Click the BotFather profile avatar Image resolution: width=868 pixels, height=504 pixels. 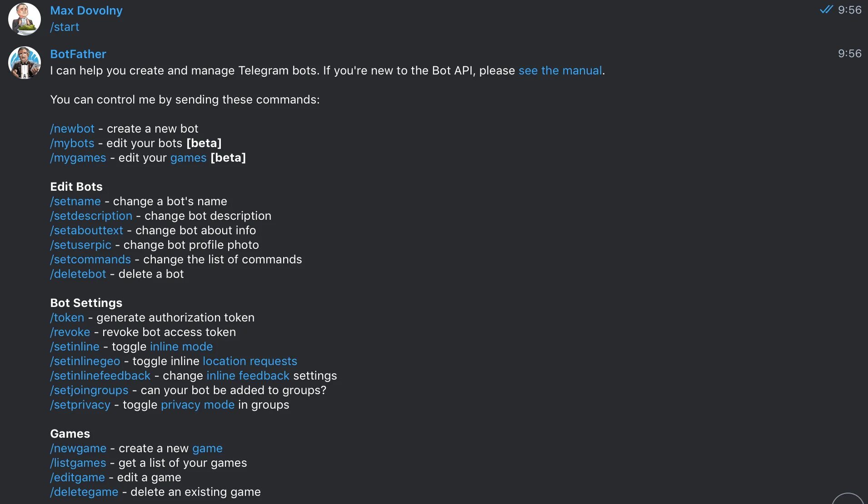[25, 63]
